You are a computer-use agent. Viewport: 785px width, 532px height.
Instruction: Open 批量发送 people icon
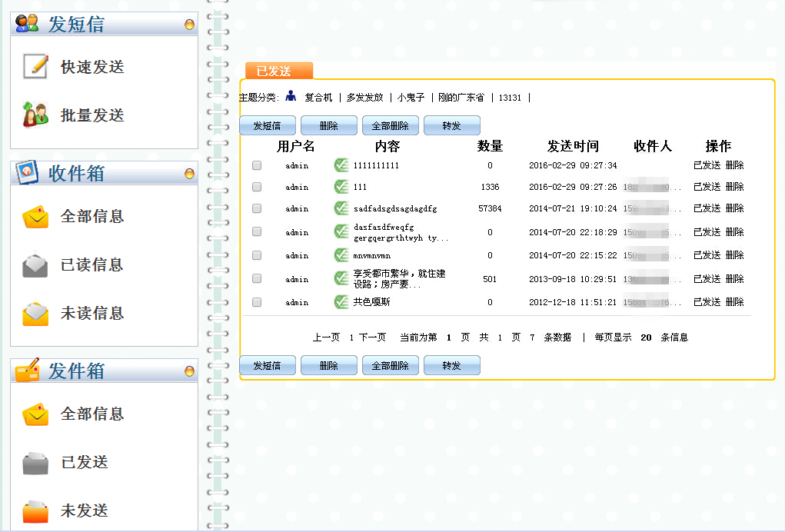[x=35, y=115]
